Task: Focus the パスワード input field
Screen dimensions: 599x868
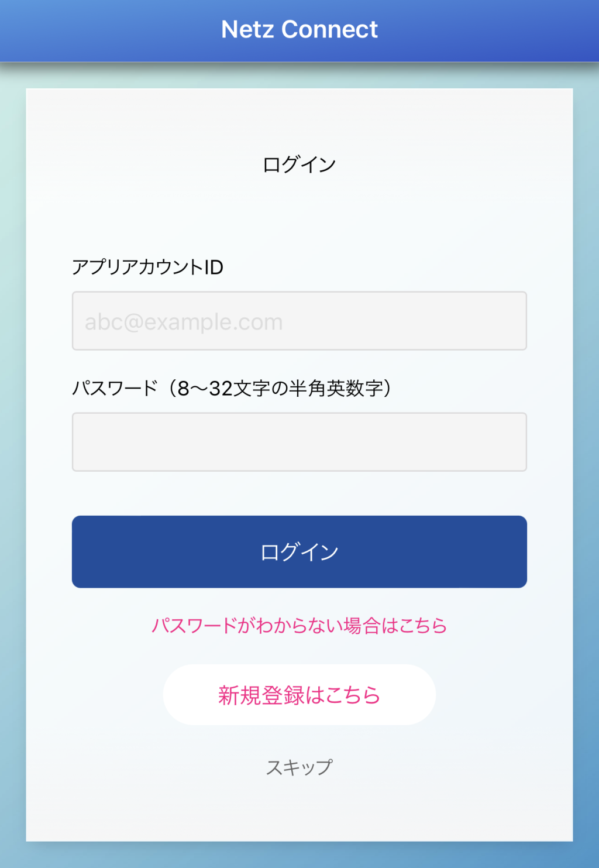Action: click(x=299, y=442)
